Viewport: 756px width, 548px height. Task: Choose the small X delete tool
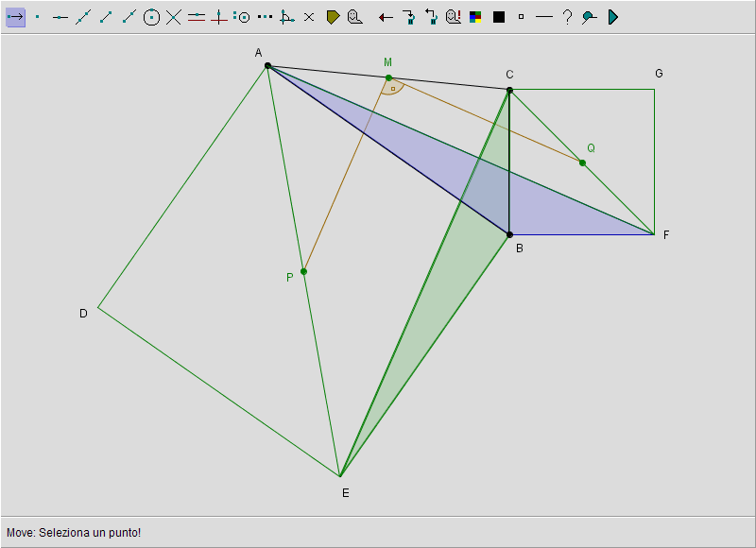[x=309, y=17]
